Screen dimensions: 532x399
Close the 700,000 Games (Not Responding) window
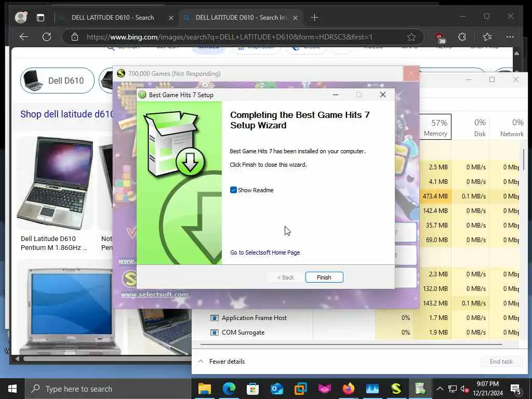(411, 73)
